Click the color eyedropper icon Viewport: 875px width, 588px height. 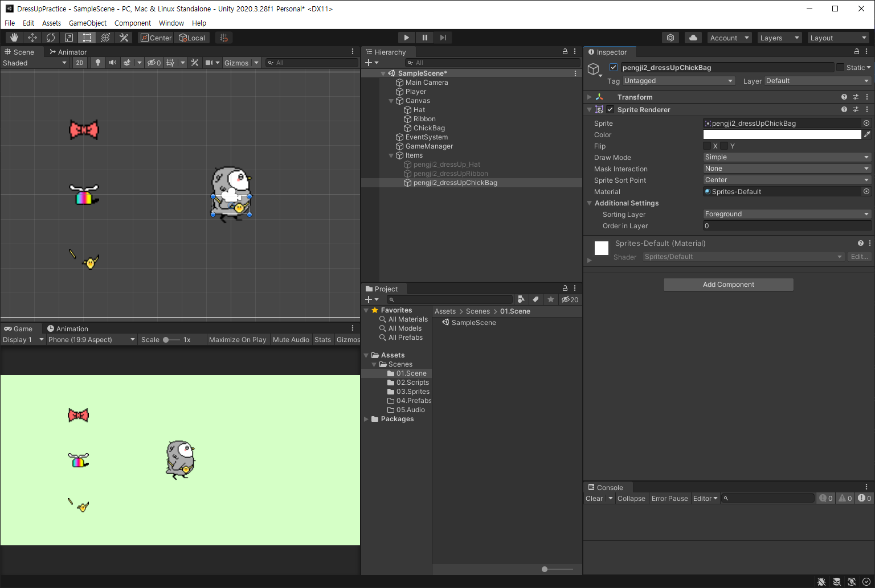(x=867, y=134)
